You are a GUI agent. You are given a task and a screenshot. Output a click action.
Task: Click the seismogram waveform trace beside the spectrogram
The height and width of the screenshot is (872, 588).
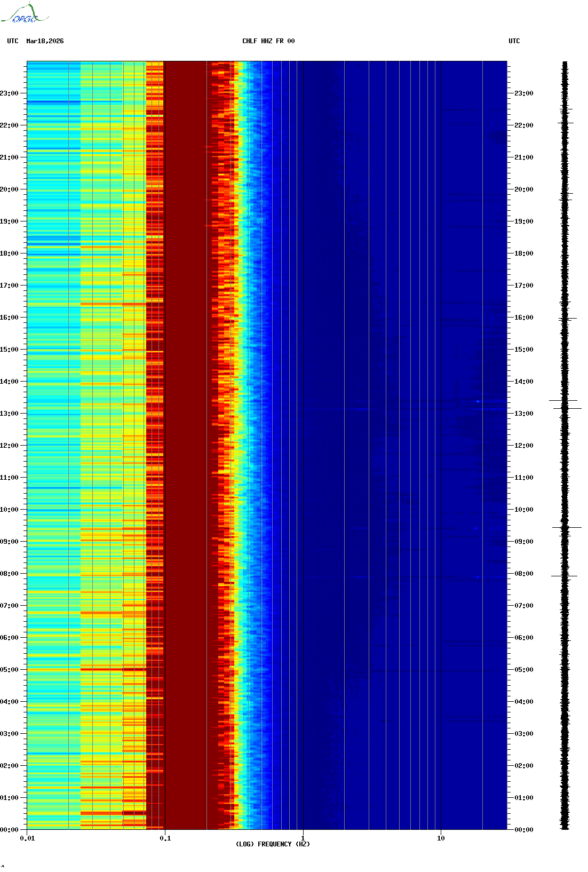coord(565,446)
